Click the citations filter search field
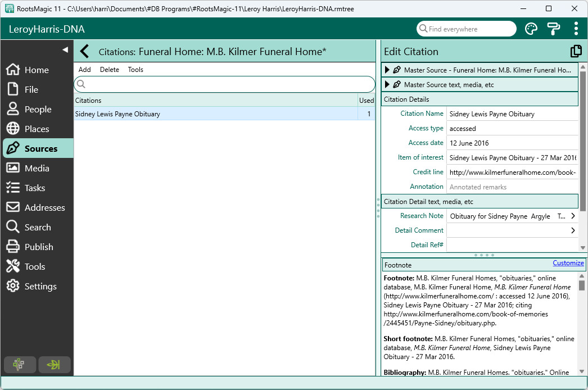The image size is (588, 390). [x=225, y=84]
